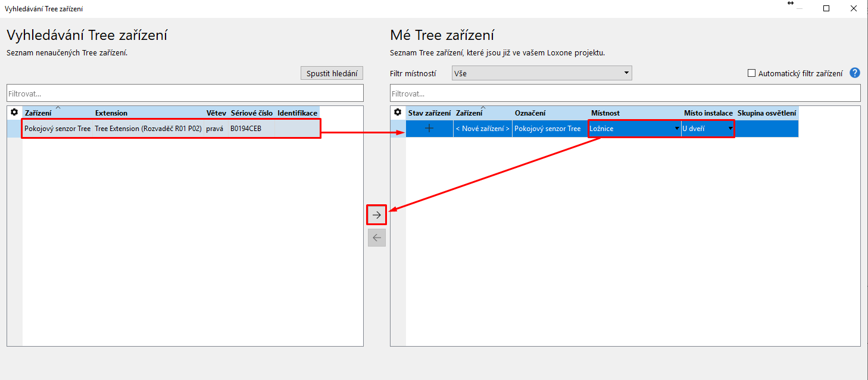
Task: Click the plus icon in Stav zařízení
Action: 429,129
